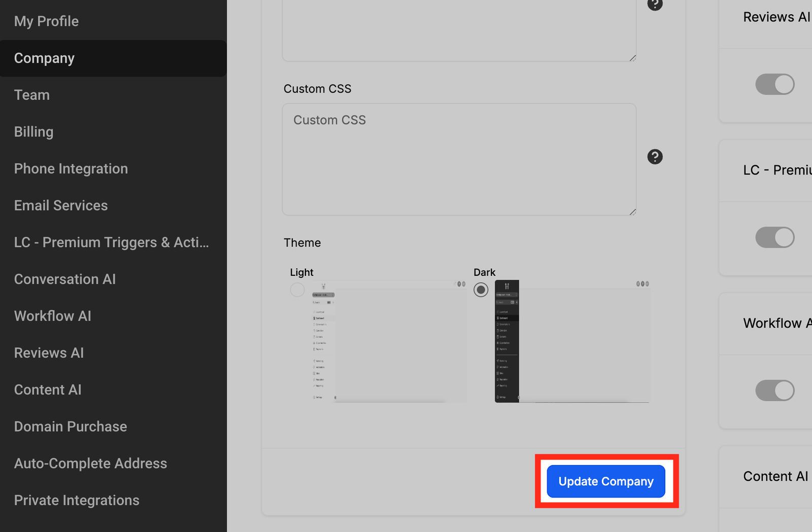Select the Dark theme radio button
This screenshot has width=812, height=532.
point(481,290)
